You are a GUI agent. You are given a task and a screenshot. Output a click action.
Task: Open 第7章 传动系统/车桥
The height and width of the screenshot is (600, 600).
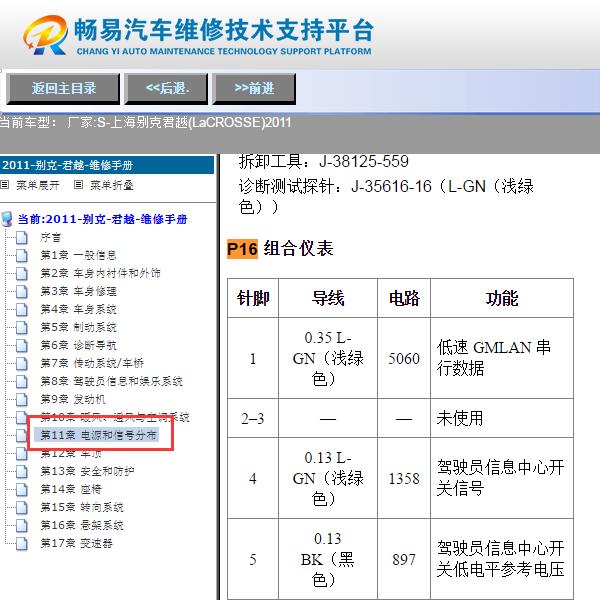tap(92, 363)
